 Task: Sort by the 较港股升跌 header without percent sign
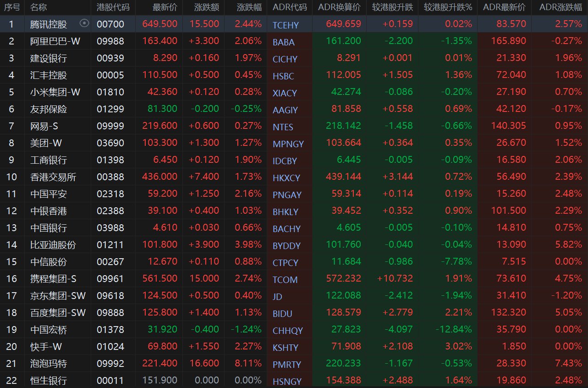pyautogui.click(x=392, y=7)
